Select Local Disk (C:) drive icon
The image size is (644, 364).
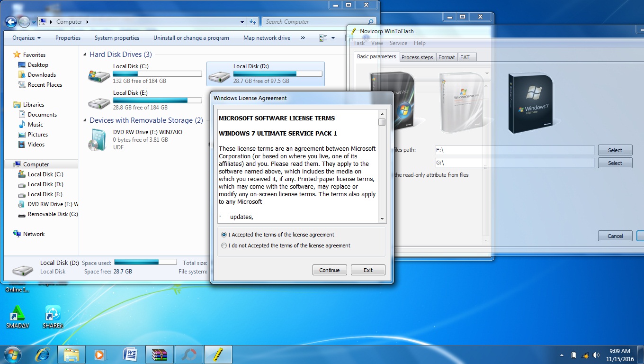pyautogui.click(x=99, y=75)
